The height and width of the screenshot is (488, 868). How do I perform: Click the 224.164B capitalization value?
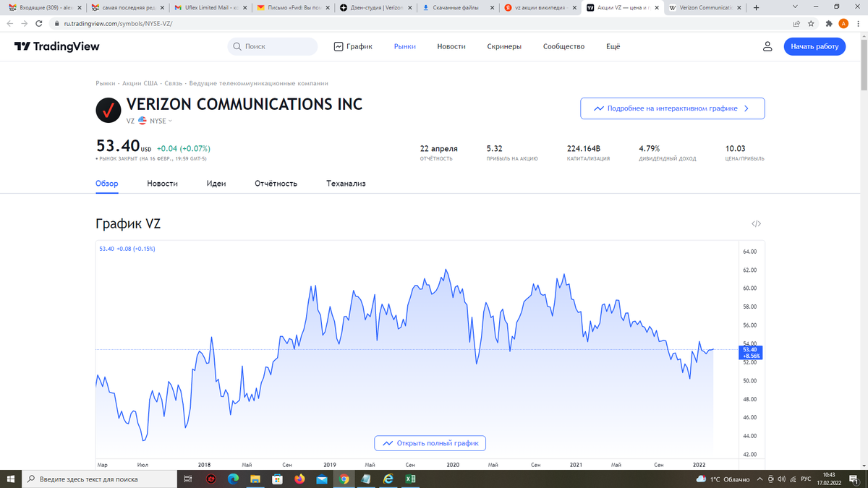584,148
